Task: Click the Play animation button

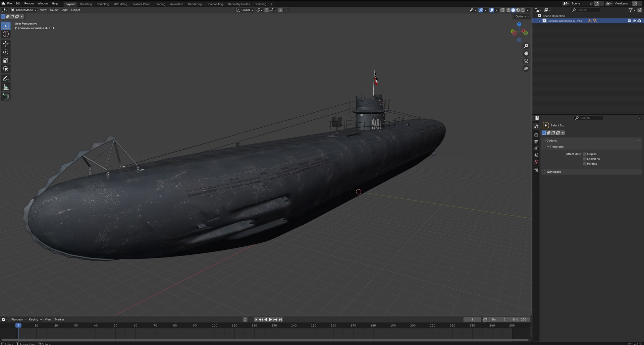Action: click(270, 320)
